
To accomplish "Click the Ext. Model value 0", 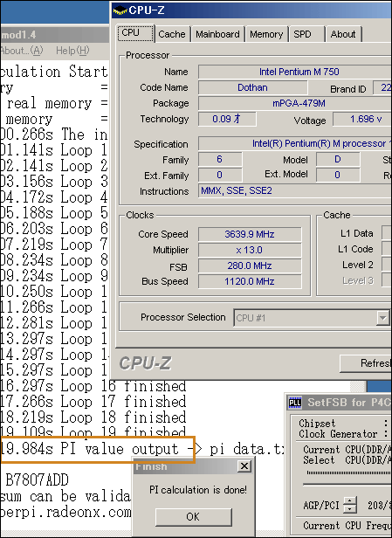I will (x=338, y=175).
